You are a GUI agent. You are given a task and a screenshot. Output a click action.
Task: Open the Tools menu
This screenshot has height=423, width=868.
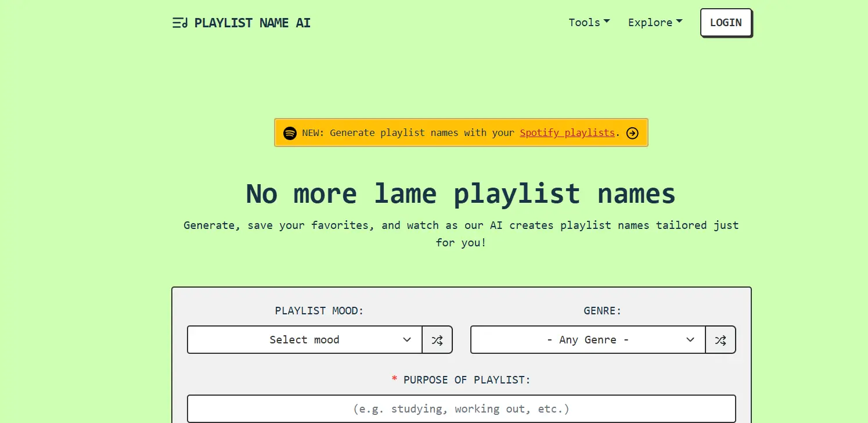pyautogui.click(x=589, y=22)
